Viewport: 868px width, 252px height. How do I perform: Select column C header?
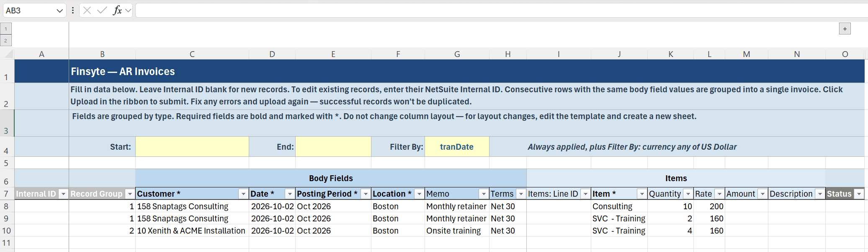point(192,54)
